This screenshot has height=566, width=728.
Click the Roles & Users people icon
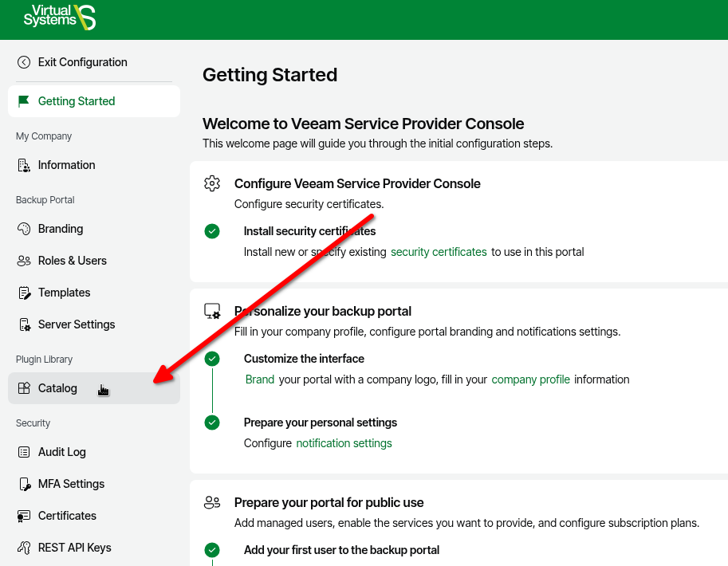coord(24,261)
